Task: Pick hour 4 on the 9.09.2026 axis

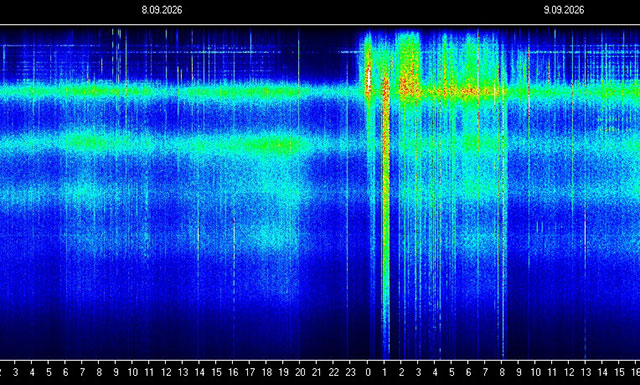Action: point(435,372)
